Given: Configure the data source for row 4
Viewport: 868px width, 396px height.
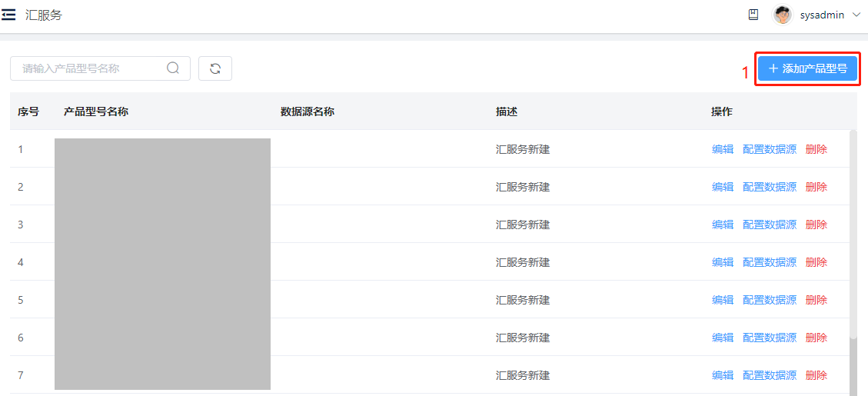Looking at the screenshot, I should pos(770,262).
